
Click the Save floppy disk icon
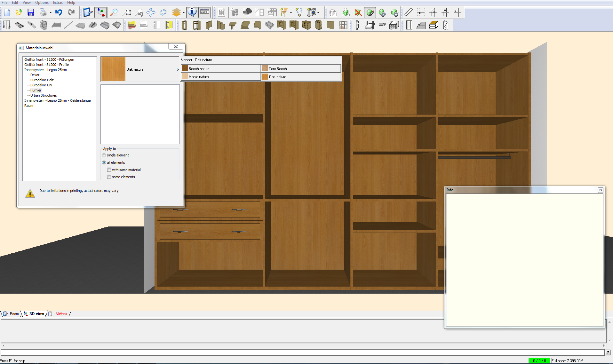pyautogui.click(x=31, y=12)
